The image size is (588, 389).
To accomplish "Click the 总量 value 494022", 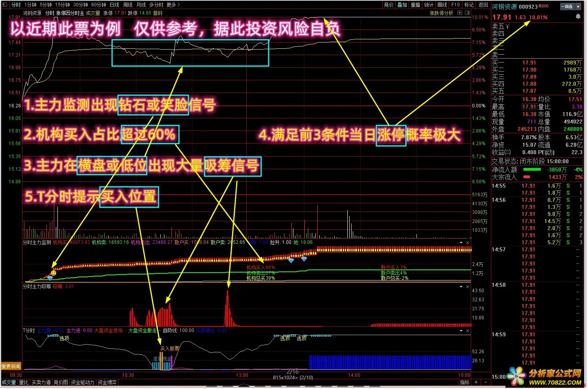I will pos(573,122).
